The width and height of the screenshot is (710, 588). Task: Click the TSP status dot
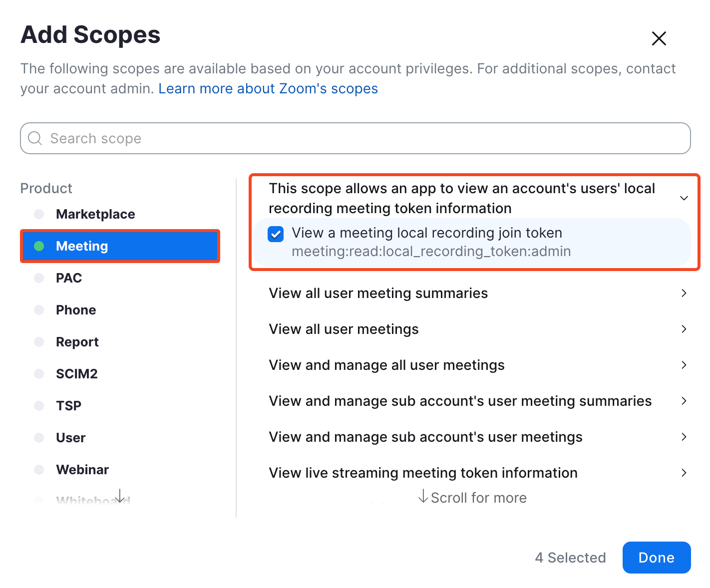point(39,406)
